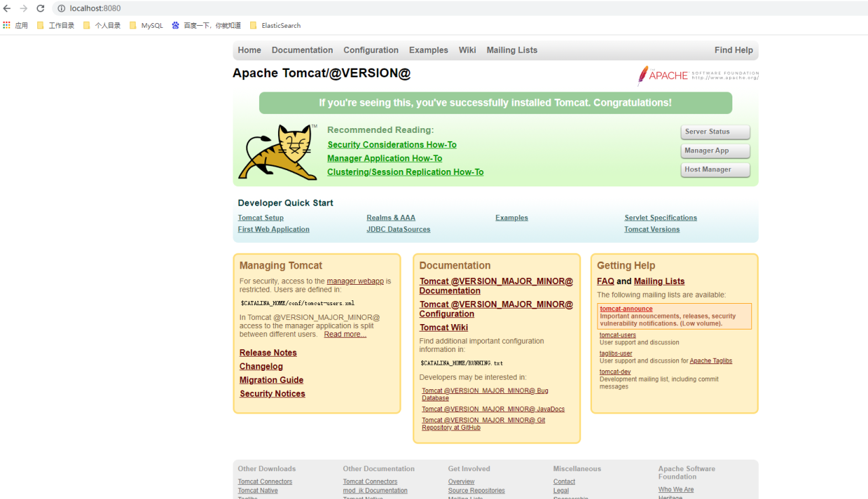Click the manager webapp link
The image size is (868, 499).
click(355, 281)
